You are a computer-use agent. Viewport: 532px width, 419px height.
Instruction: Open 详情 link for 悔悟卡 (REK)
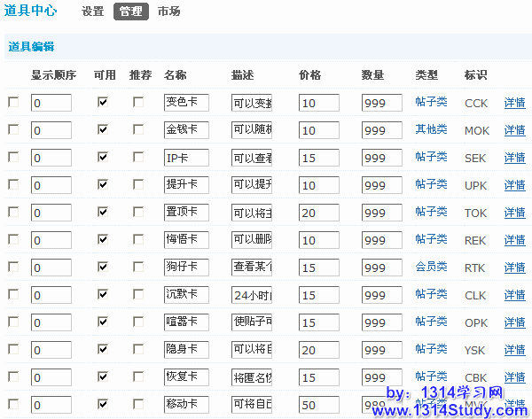(x=514, y=241)
